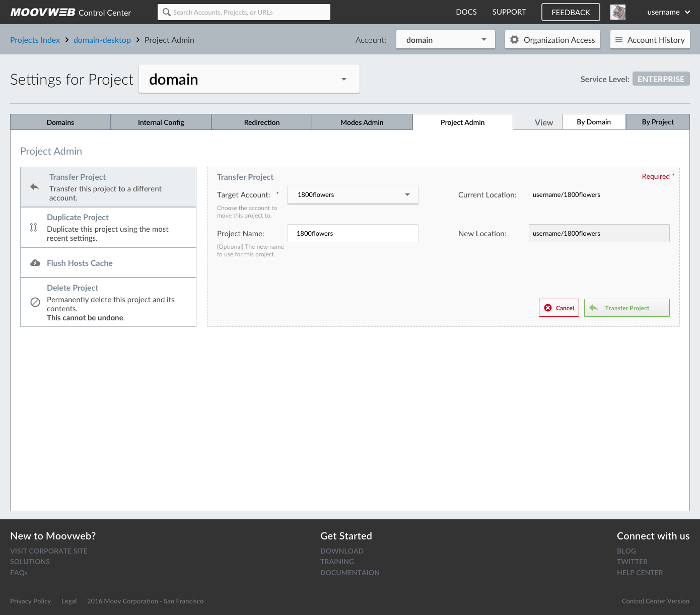
Task: Click the search magnifier icon
Action: (x=167, y=12)
